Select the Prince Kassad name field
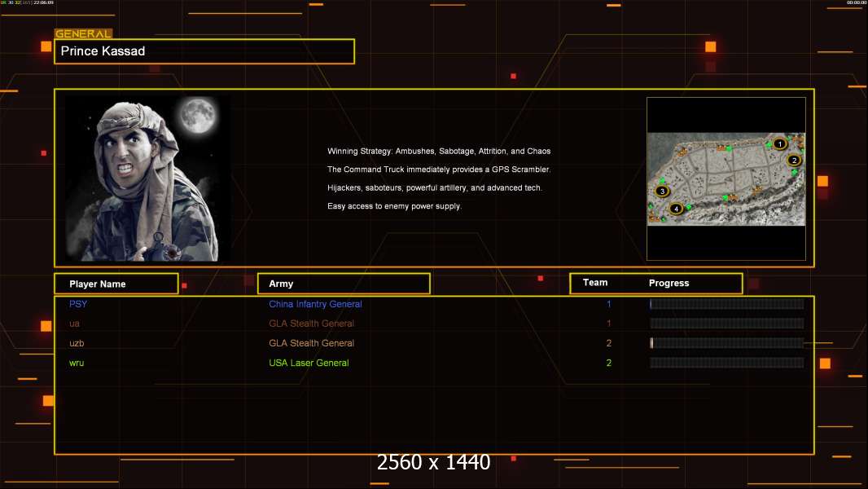Image resolution: width=868 pixels, height=489 pixels. (204, 51)
